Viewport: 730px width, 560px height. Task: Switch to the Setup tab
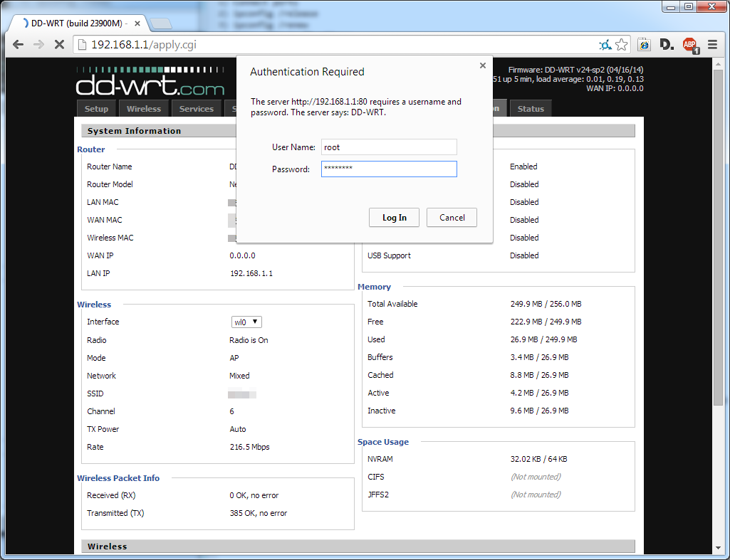point(96,108)
